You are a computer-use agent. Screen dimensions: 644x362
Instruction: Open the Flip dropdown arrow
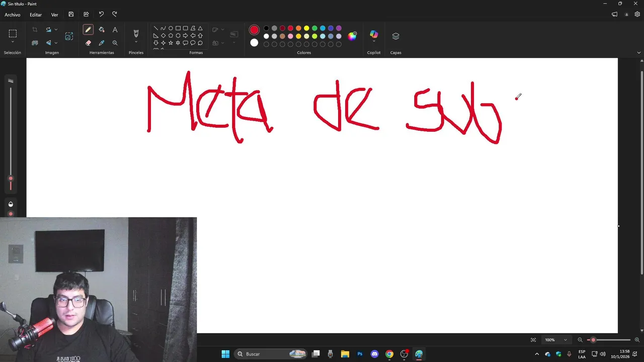click(56, 43)
